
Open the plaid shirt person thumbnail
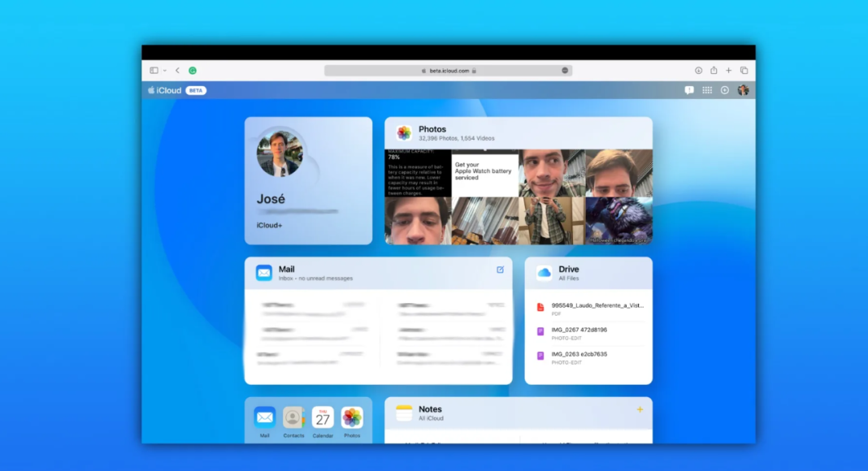point(552,221)
